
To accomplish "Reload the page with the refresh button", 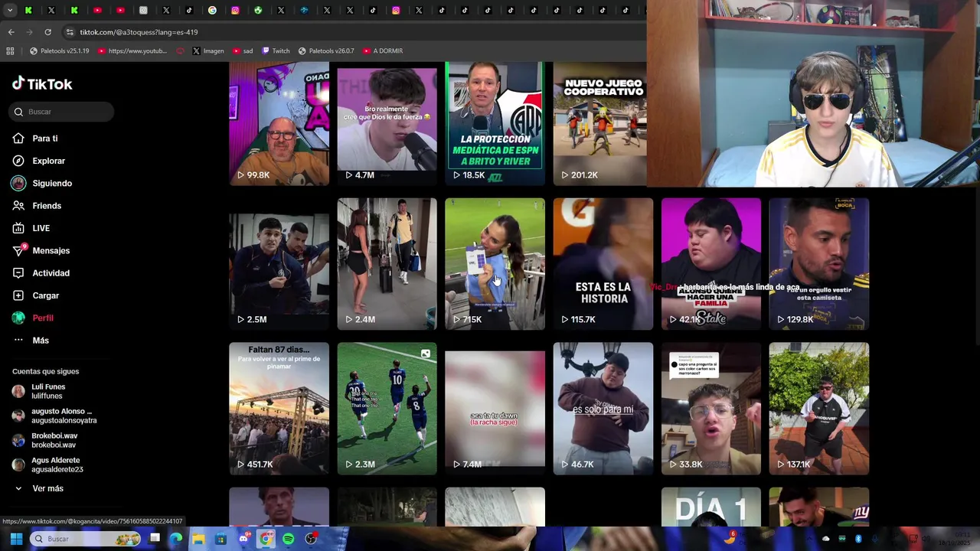I will (x=47, y=32).
